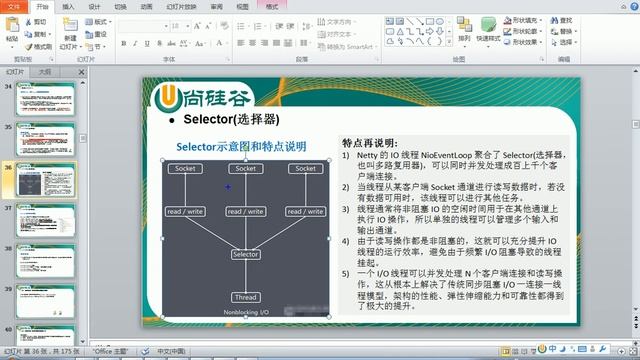The image size is (640, 360).
Task: Select the text box shape in gallery
Action: (x=390, y=21)
